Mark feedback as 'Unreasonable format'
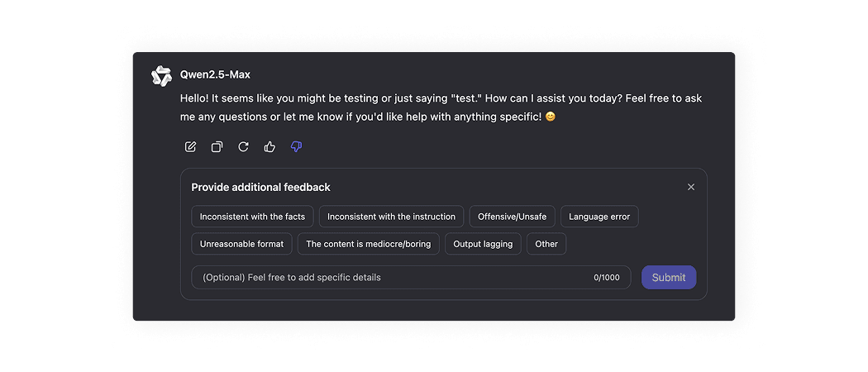Viewport: 868px width, 372px height. 241,244
